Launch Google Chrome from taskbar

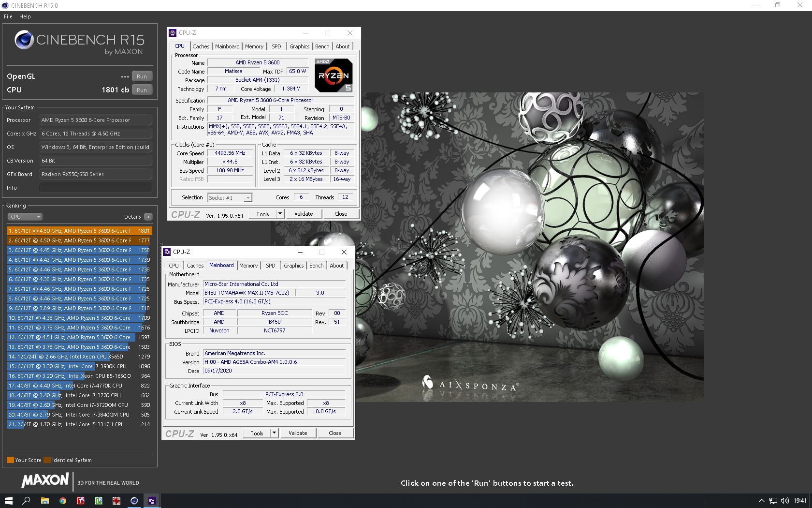click(63, 501)
